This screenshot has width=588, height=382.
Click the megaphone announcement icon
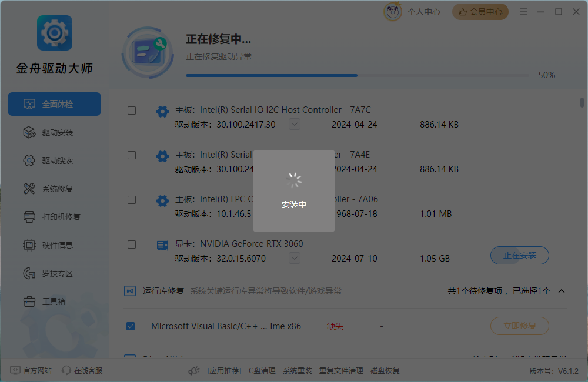tap(194, 371)
